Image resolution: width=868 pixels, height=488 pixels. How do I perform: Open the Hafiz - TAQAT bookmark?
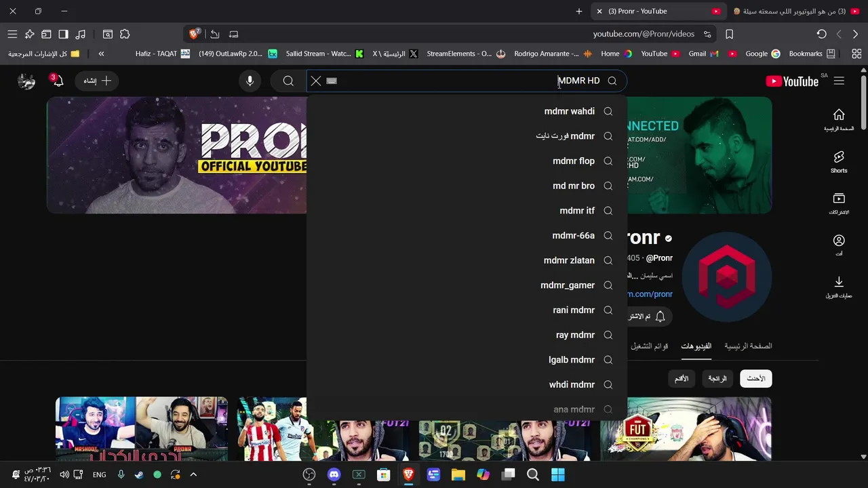162,54
